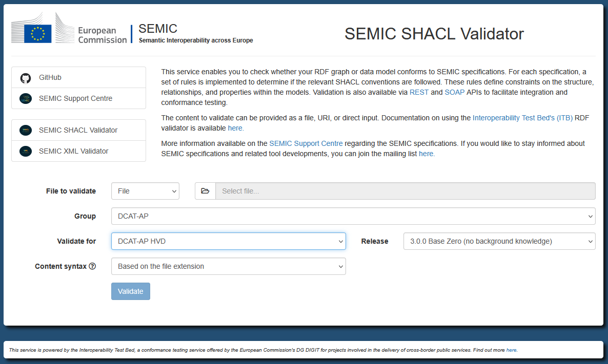Image resolution: width=608 pixels, height=364 pixels.
Task: Expand the Content syntax dropdown
Action: (x=229, y=266)
